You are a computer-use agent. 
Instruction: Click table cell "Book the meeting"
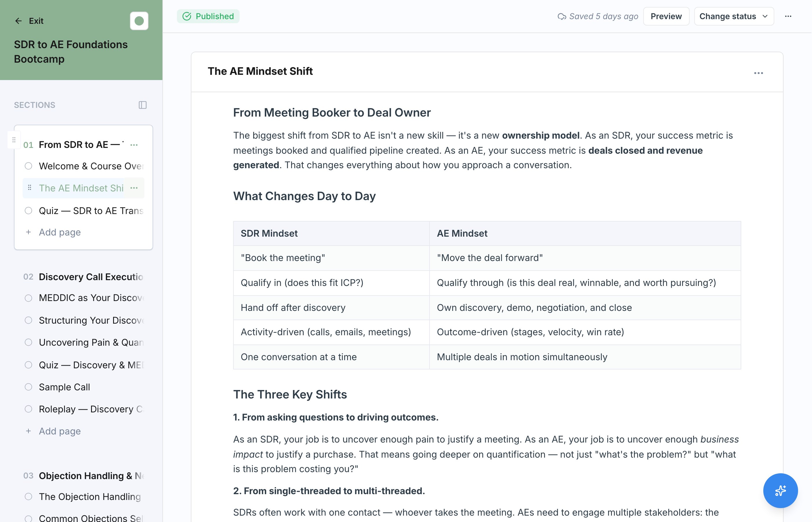click(331, 258)
